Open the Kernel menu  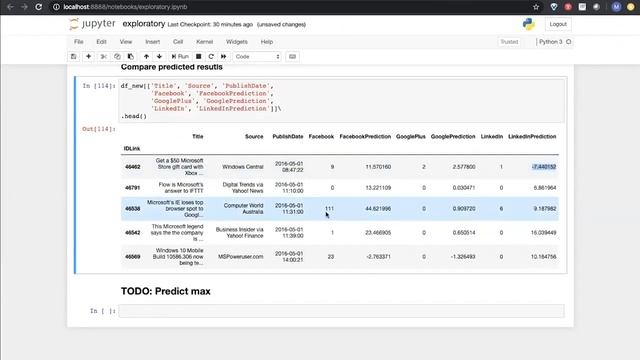(204, 42)
